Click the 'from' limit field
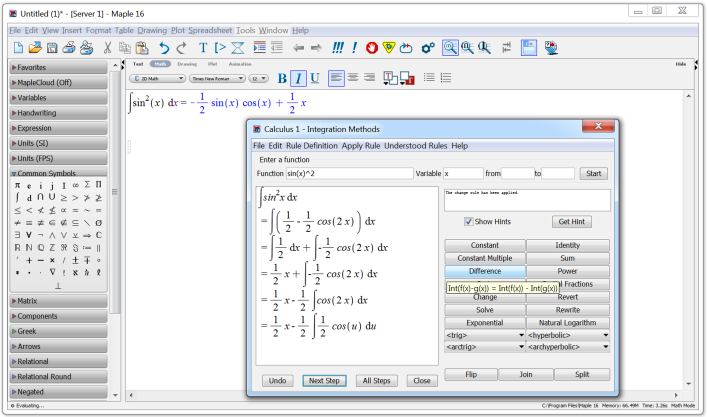 click(518, 174)
